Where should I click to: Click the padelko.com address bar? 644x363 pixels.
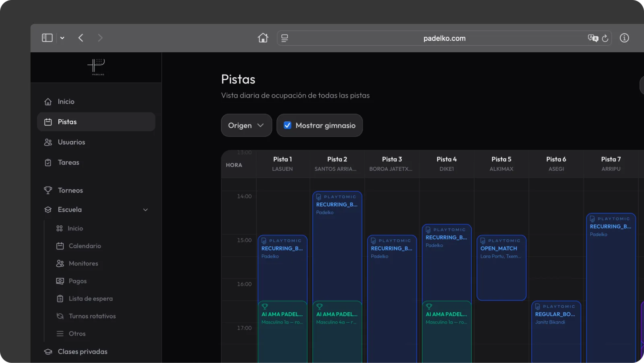(x=444, y=38)
